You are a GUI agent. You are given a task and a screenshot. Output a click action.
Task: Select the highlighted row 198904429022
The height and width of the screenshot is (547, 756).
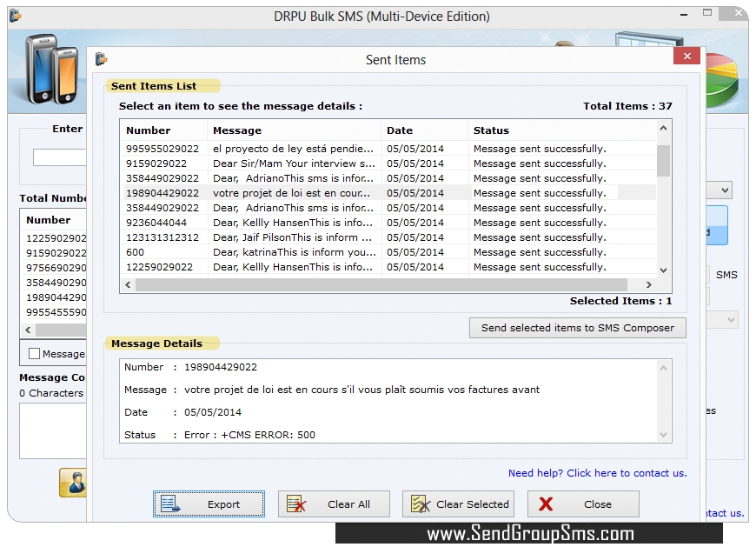[x=388, y=193]
